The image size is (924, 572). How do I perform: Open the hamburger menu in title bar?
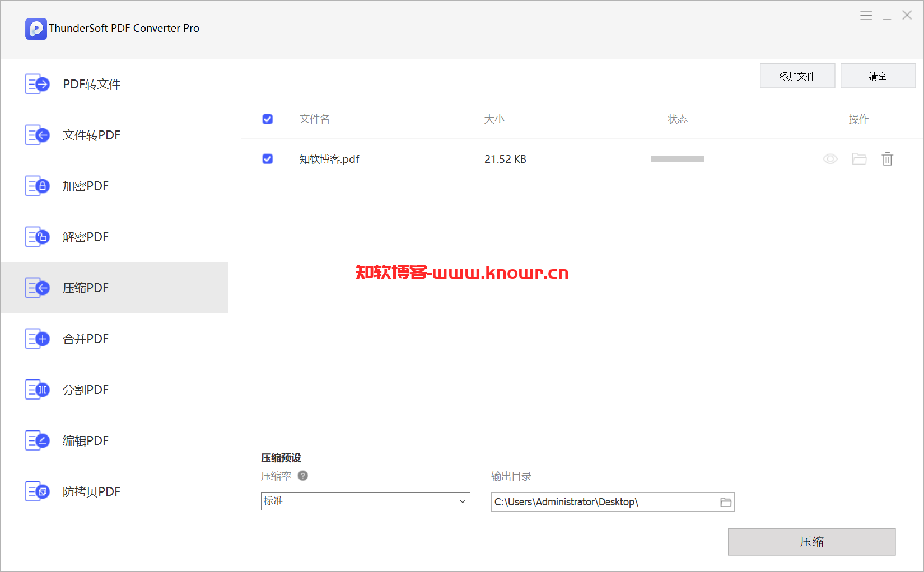tap(866, 16)
